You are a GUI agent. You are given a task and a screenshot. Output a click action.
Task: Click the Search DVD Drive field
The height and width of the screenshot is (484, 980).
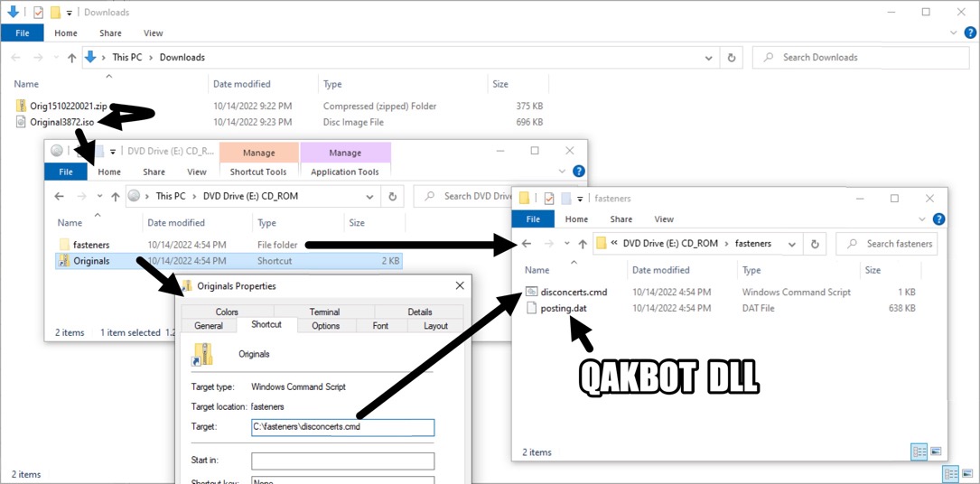tap(462, 196)
